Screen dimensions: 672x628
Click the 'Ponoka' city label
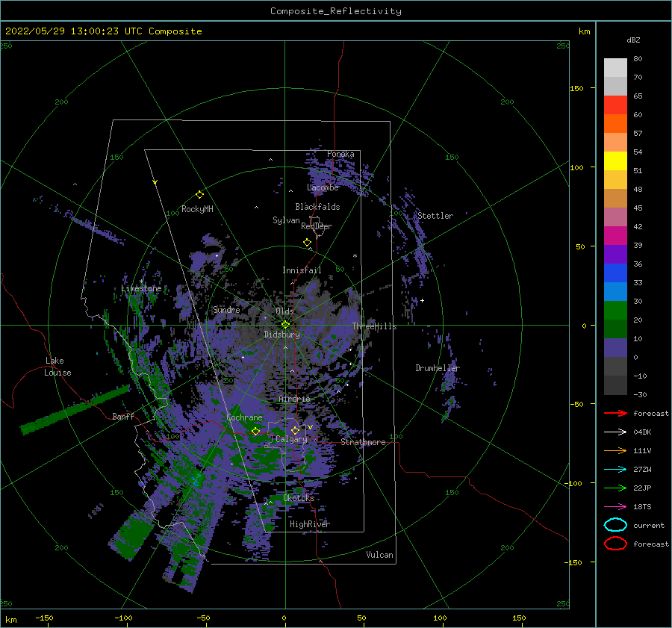click(340, 154)
